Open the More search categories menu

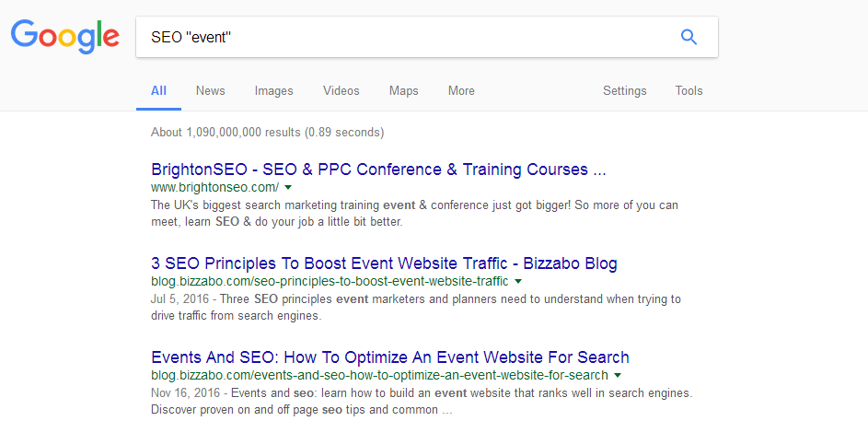(x=462, y=91)
